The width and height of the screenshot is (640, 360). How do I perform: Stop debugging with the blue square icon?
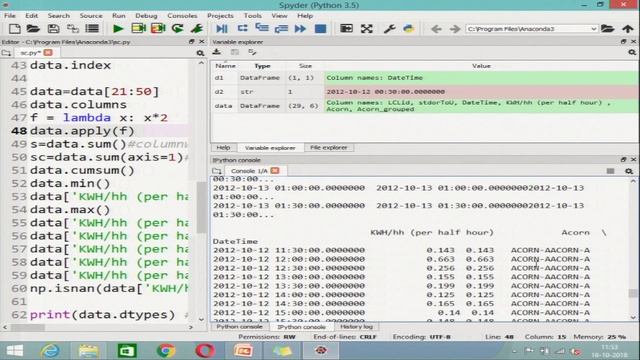point(320,29)
